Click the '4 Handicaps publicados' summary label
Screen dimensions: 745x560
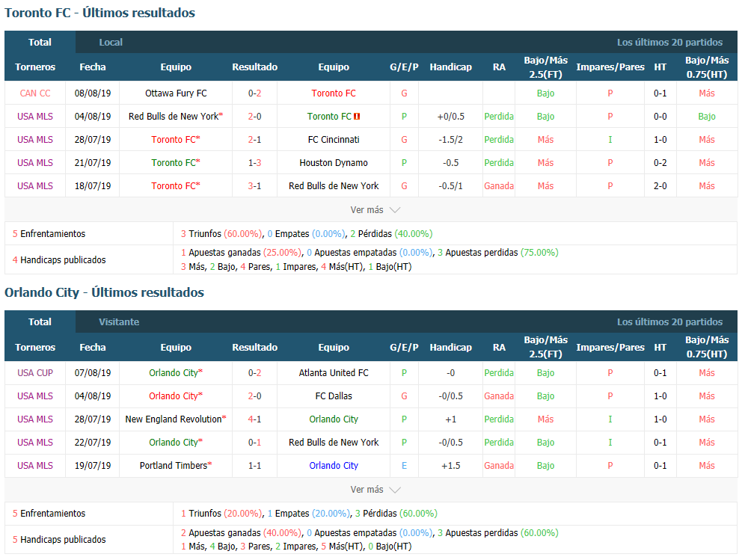click(59, 260)
